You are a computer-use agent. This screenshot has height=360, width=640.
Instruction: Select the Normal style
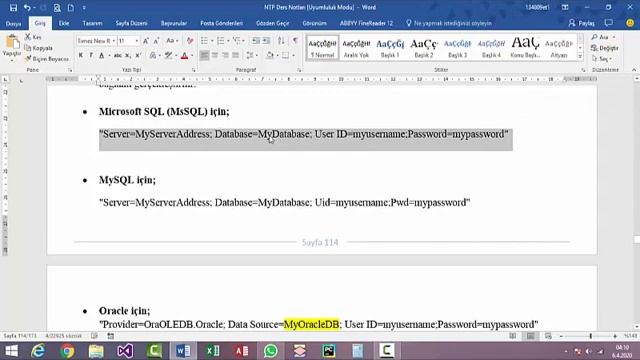click(x=322, y=48)
